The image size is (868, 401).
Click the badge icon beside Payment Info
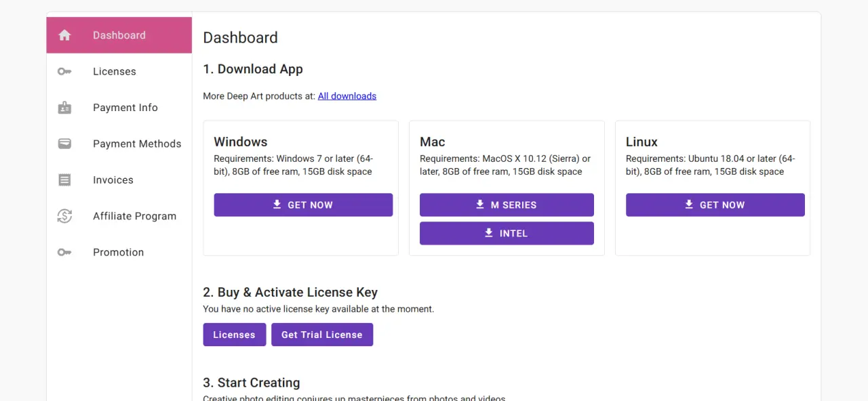click(x=64, y=108)
